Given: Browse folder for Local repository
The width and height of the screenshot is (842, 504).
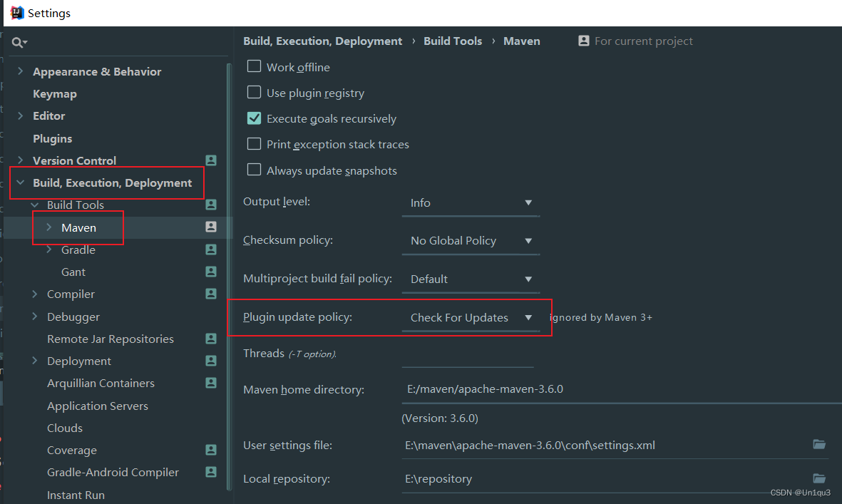Looking at the screenshot, I should pyautogui.click(x=819, y=478).
